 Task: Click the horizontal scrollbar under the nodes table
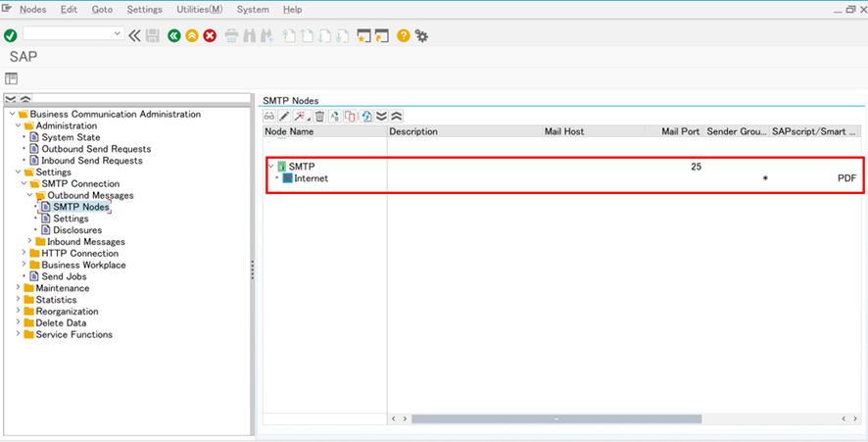coord(556,418)
